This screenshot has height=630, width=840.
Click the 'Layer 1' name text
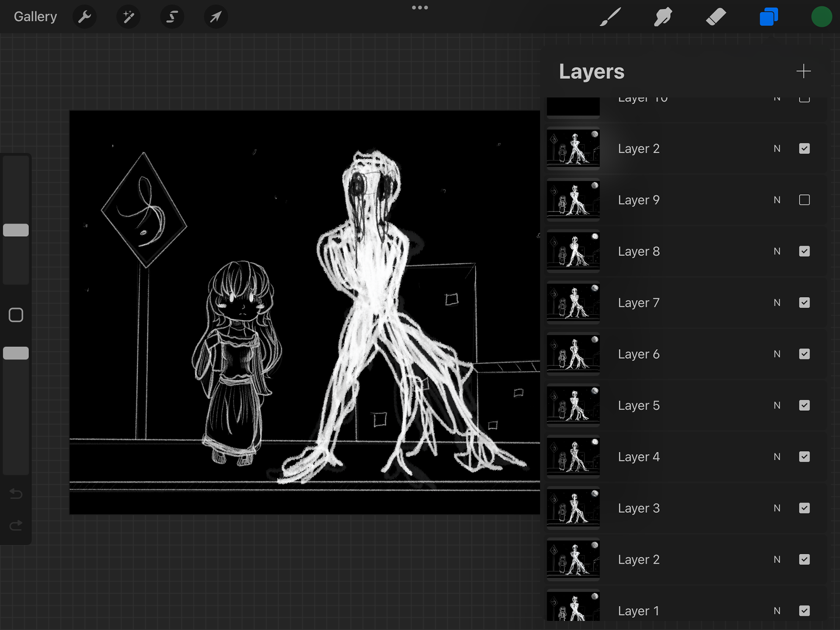tap(639, 611)
